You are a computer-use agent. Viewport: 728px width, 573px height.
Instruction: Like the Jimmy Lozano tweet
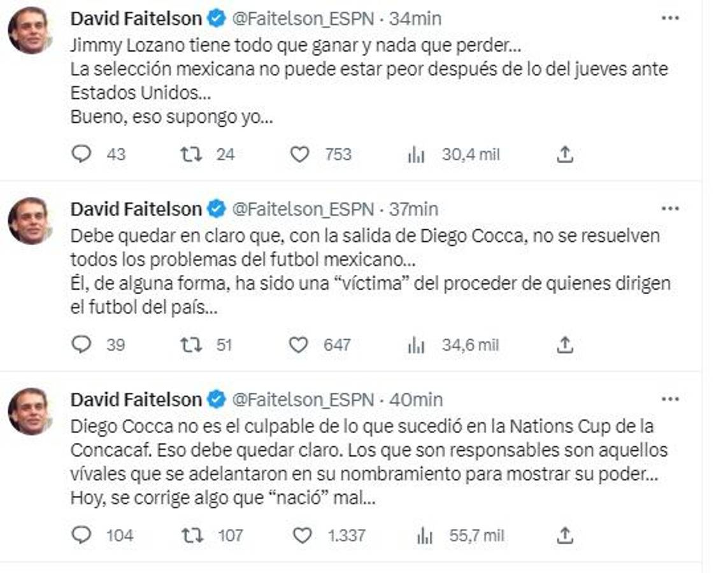pyautogui.click(x=300, y=153)
